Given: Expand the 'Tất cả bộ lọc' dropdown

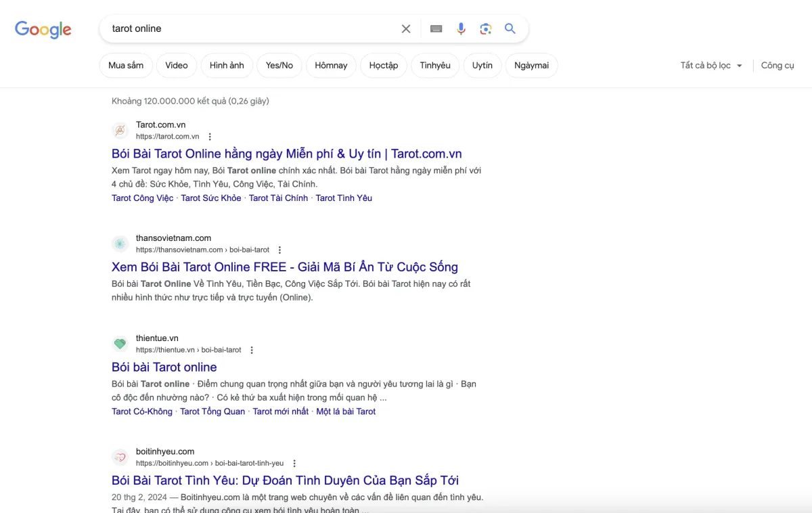Looking at the screenshot, I should pyautogui.click(x=711, y=66).
